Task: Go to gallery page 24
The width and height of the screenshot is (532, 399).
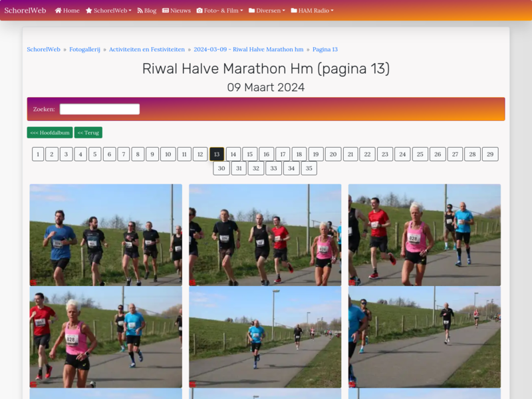Action: [x=402, y=154]
